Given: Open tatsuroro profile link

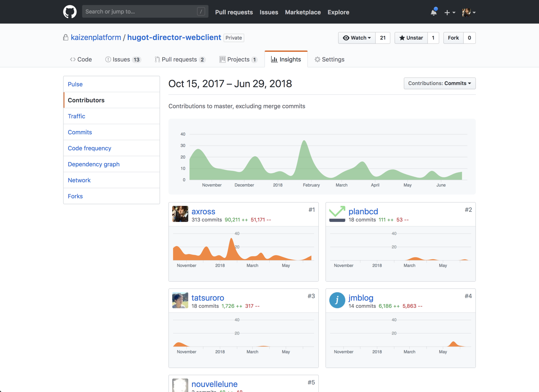Looking at the screenshot, I should 208,298.
